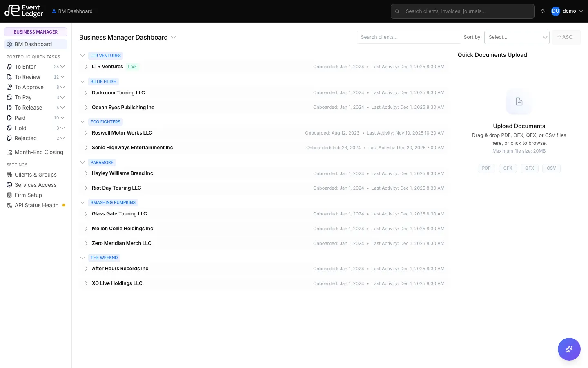588x368 pixels.
Task: Collapse the FOO FIGHTERS group
Action: click(x=82, y=122)
